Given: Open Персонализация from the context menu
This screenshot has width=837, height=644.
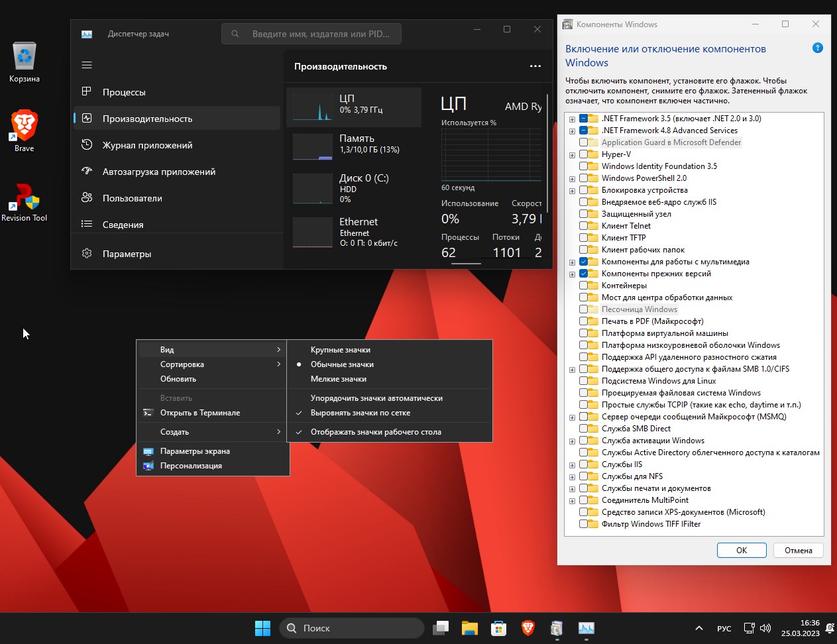Looking at the screenshot, I should coord(213,466).
